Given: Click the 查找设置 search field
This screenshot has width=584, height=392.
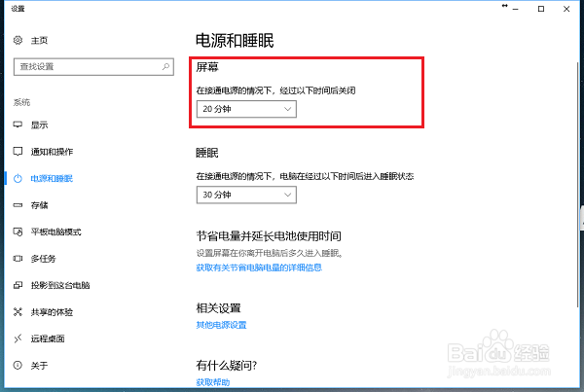Looking at the screenshot, I should pyautogui.click(x=93, y=67).
